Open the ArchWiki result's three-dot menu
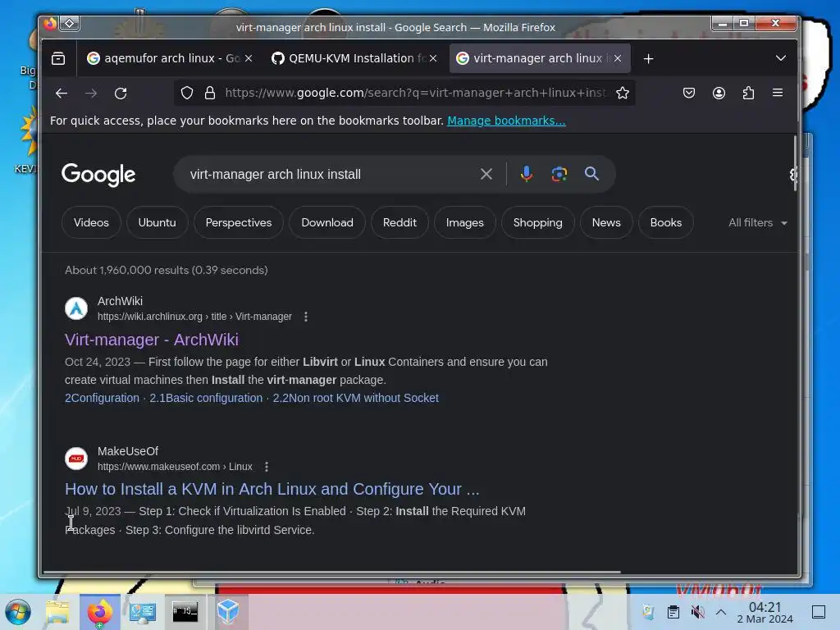Screen dimensions: 840x630 306,317
